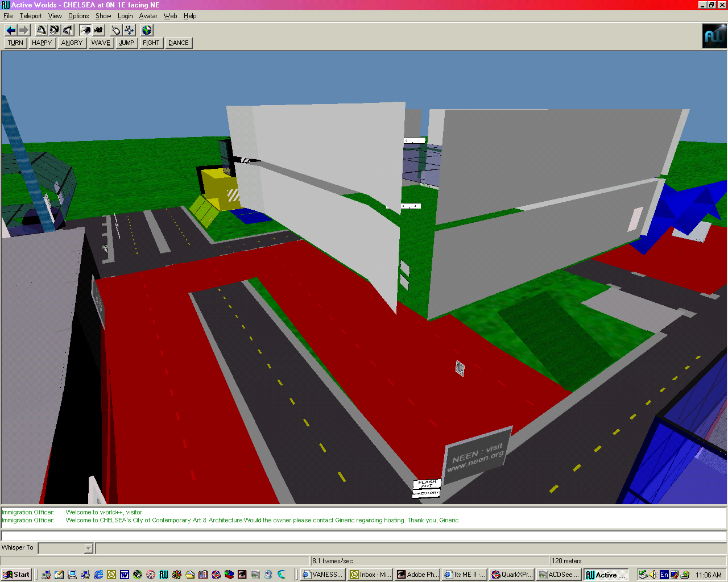The width and height of the screenshot is (728, 582).
Task: Open the Avatar menu
Action: coord(148,16)
